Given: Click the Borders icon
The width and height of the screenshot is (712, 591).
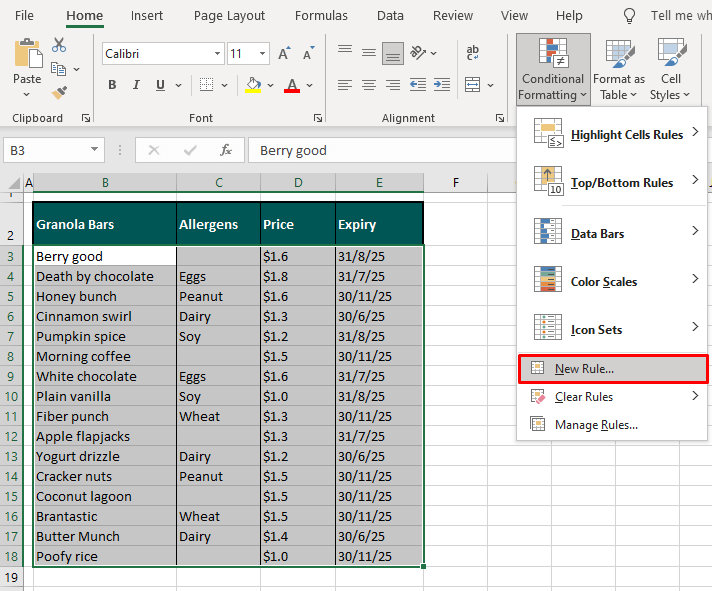Looking at the screenshot, I should click(x=207, y=85).
